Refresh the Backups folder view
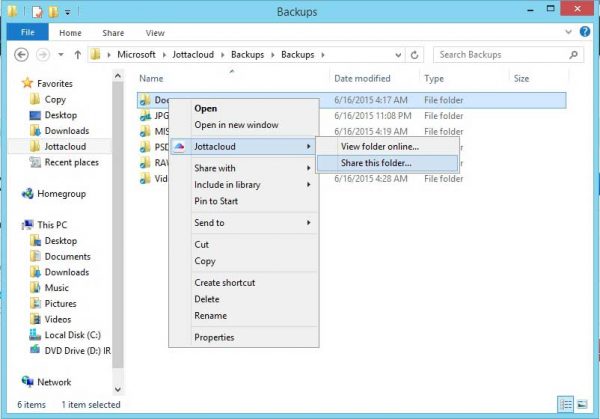 tap(414, 55)
